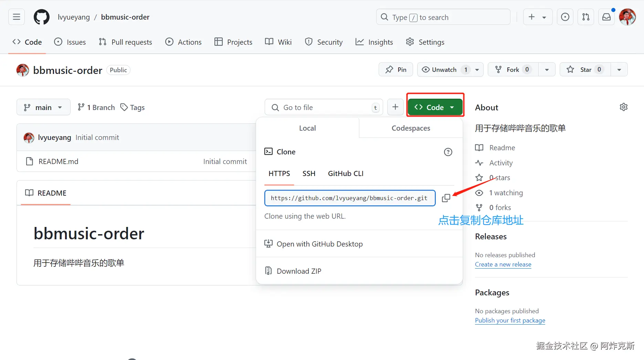Open the README.md file
The width and height of the screenshot is (644, 360).
[x=58, y=162]
